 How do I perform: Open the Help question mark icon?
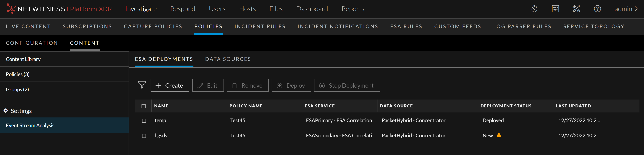pyautogui.click(x=597, y=9)
